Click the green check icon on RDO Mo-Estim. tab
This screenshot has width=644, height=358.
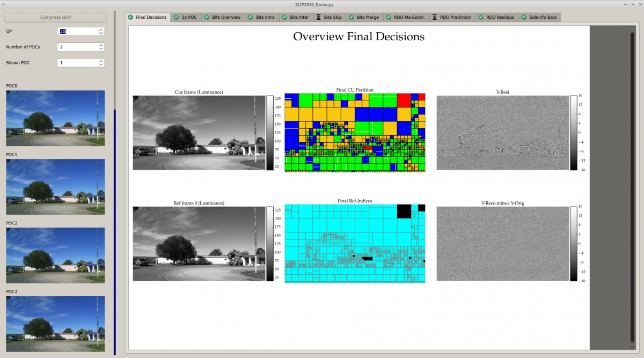tap(389, 17)
